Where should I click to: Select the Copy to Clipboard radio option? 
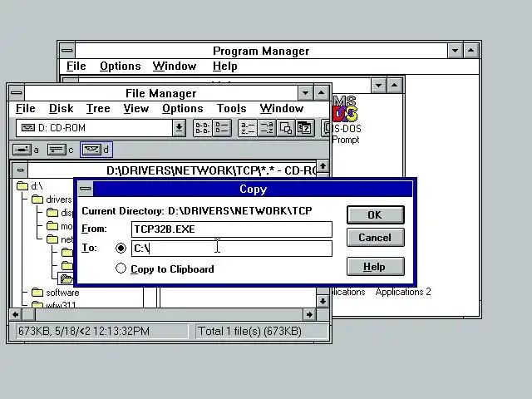pos(165,268)
